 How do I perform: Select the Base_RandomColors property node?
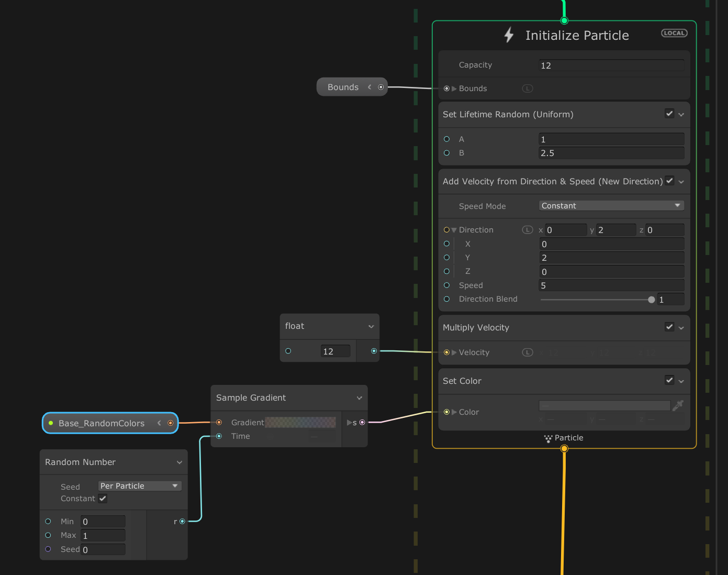point(102,423)
